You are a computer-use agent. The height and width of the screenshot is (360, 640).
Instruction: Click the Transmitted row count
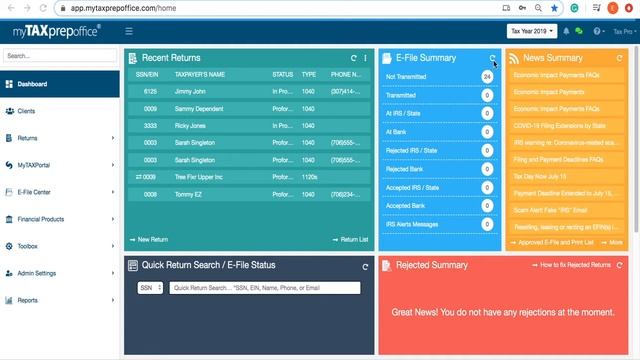[487, 96]
